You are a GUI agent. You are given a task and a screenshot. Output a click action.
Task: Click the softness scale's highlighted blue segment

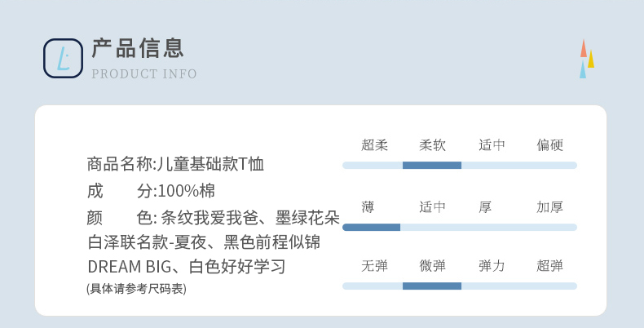pos(432,165)
